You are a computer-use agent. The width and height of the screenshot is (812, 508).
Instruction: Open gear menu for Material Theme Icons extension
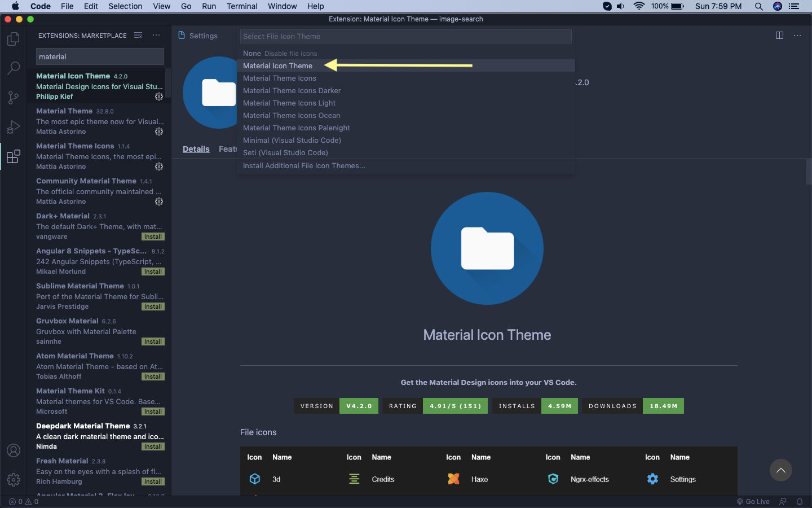(x=159, y=167)
